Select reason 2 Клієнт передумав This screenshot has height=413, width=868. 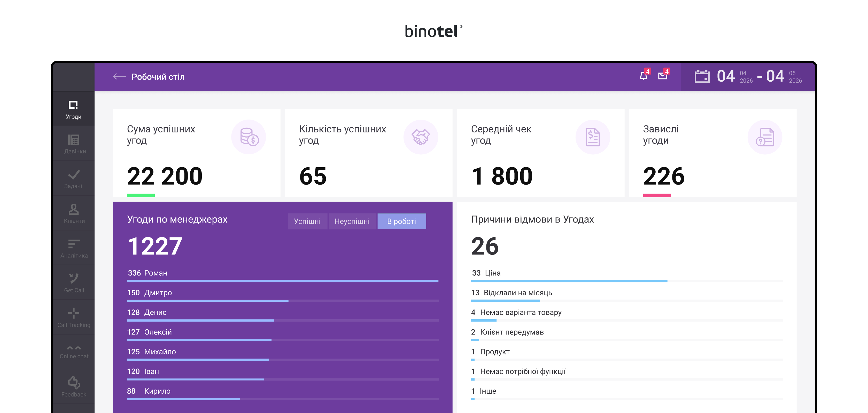627,335
